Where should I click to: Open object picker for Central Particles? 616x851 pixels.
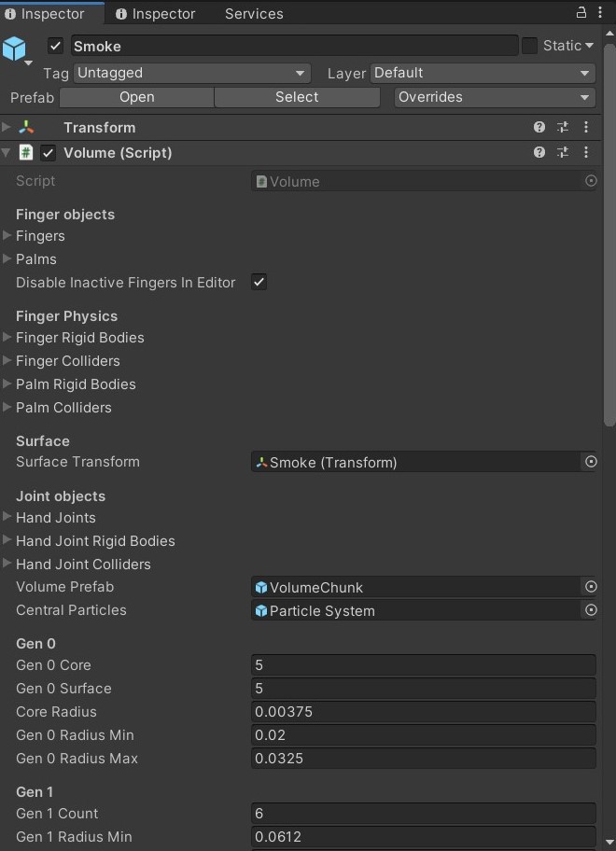[x=591, y=610]
